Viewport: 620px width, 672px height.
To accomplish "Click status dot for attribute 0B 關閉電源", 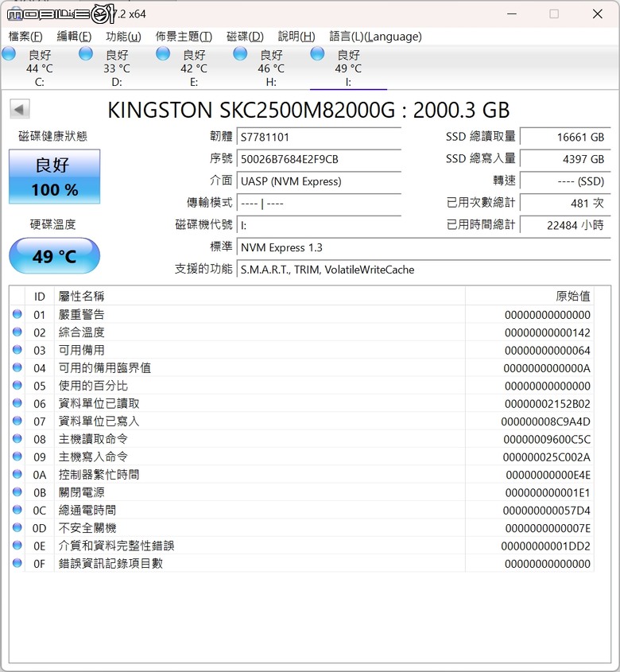I will 17,492.
